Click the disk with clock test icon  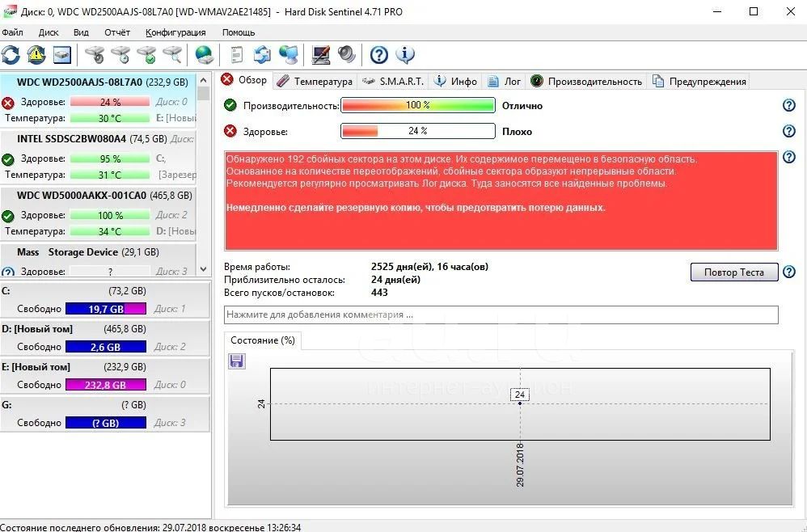click(x=121, y=54)
